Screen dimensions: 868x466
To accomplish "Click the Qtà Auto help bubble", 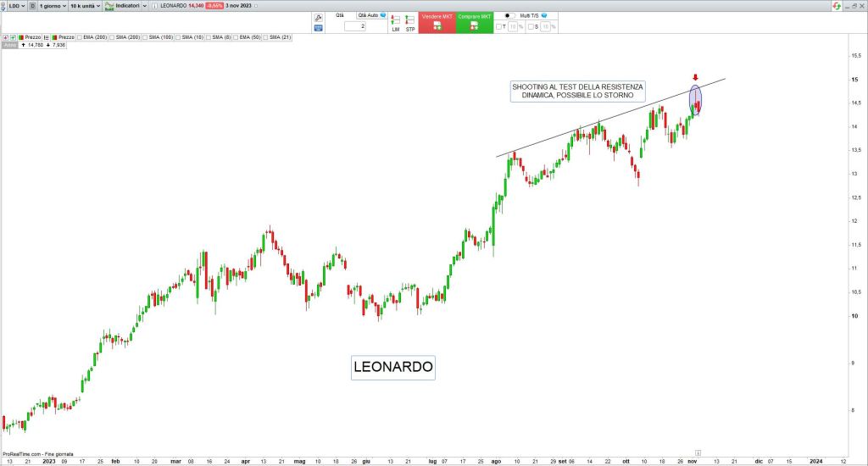I will [x=383, y=15].
